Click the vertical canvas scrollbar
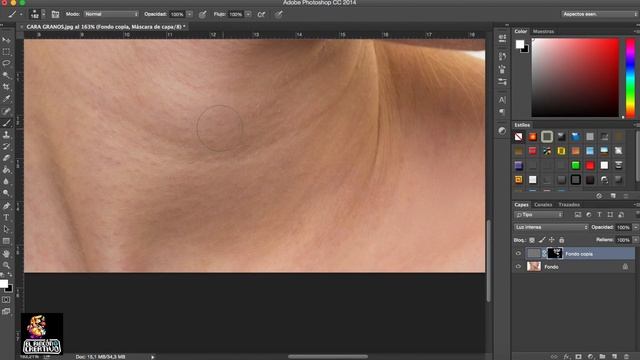The image size is (640, 360). point(489,260)
